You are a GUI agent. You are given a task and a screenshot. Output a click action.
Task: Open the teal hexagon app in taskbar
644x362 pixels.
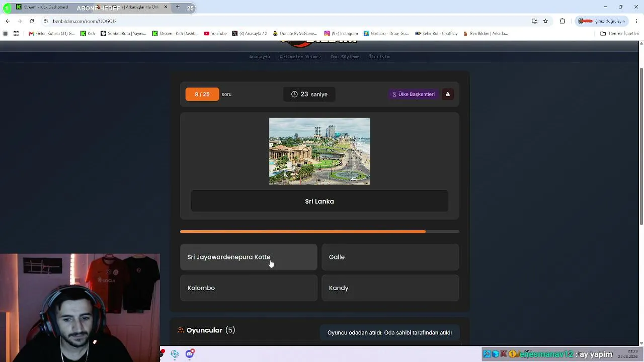(x=175, y=354)
